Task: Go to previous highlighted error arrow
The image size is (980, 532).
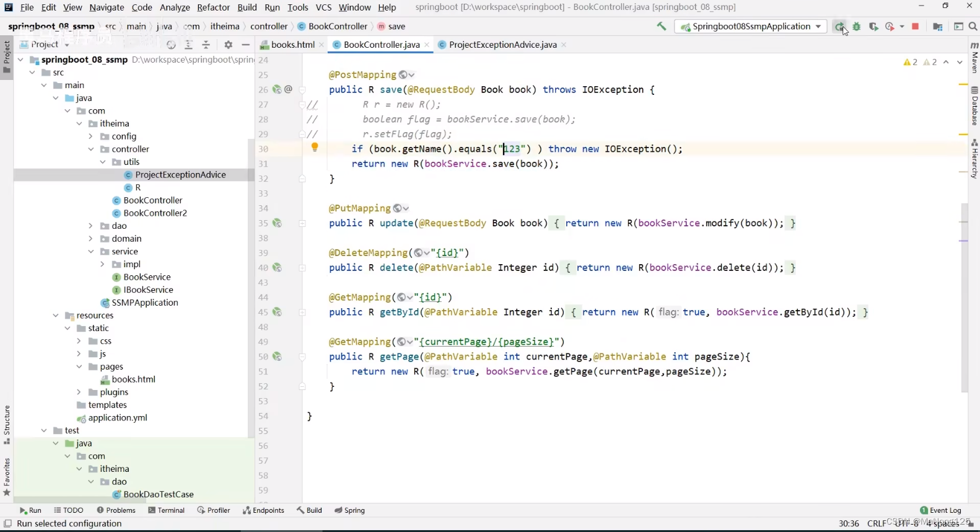Action: (x=946, y=62)
